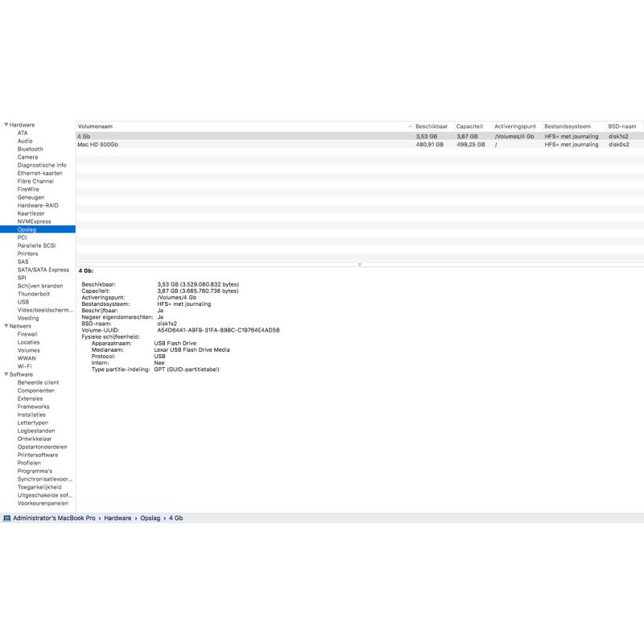Open Schijven branden entry
The height and width of the screenshot is (644, 644).
[x=40, y=286]
